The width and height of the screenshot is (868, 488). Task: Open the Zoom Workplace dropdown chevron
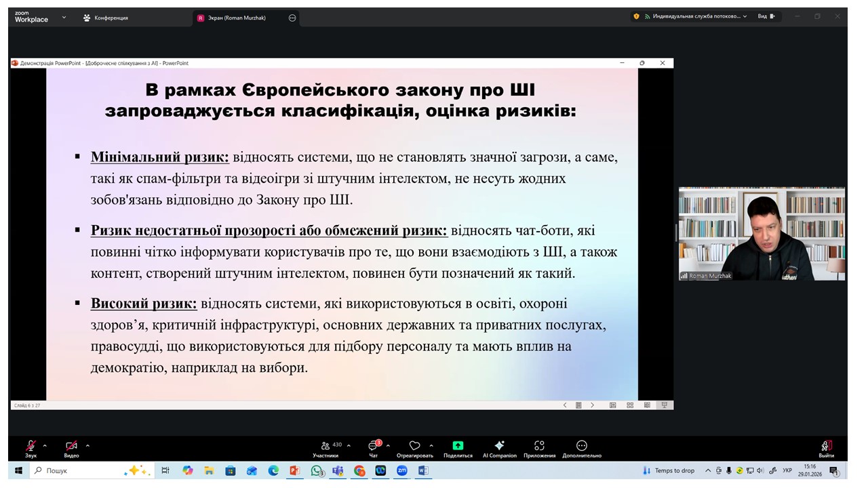pyautogui.click(x=64, y=17)
